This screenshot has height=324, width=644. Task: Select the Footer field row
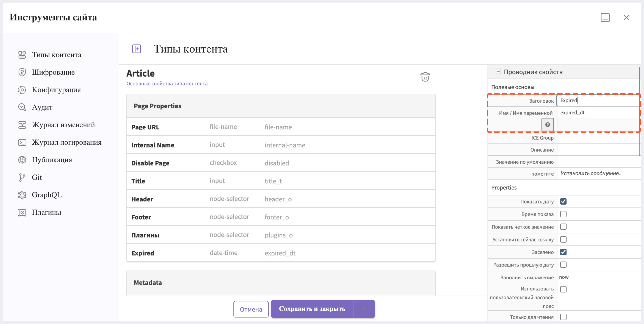281,217
